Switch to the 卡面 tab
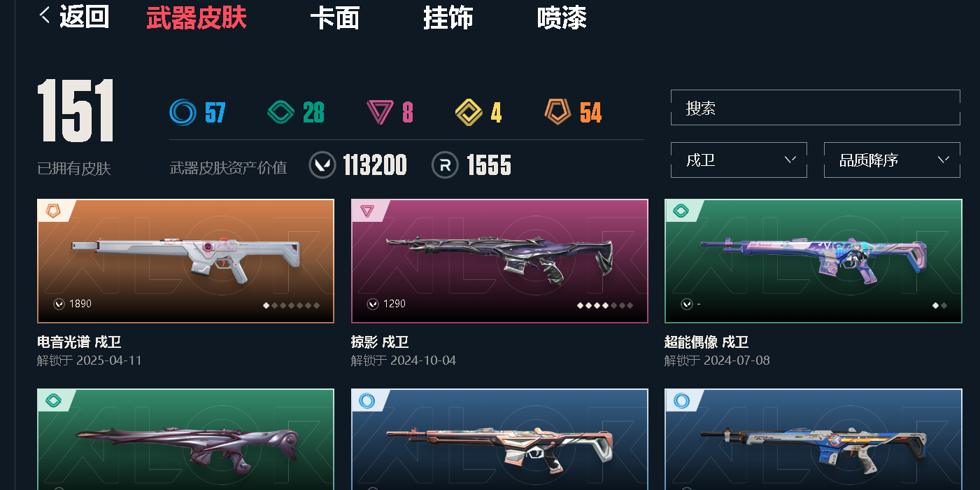Viewport: 980px width, 490px height. tap(334, 17)
